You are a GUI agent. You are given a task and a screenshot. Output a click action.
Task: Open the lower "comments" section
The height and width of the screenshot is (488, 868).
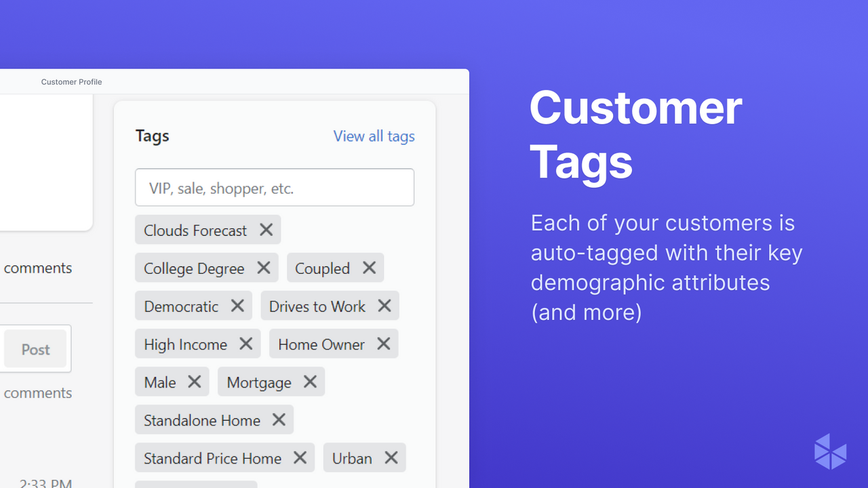37,392
